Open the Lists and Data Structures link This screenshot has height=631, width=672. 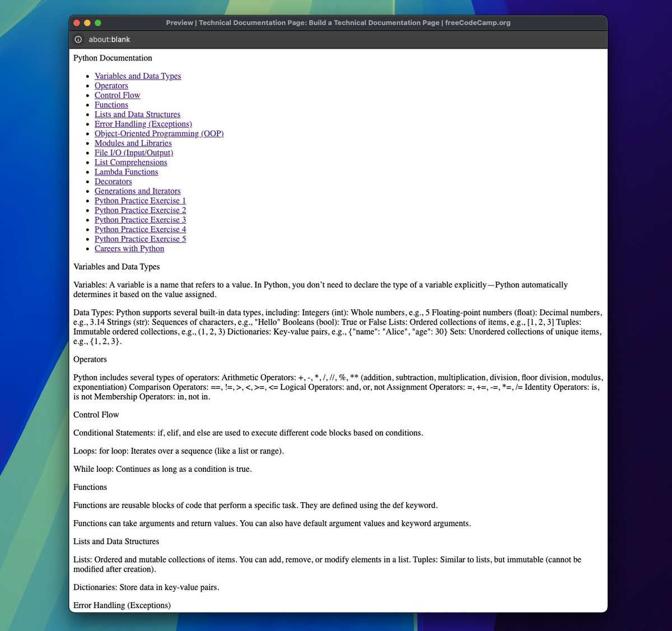pos(138,114)
